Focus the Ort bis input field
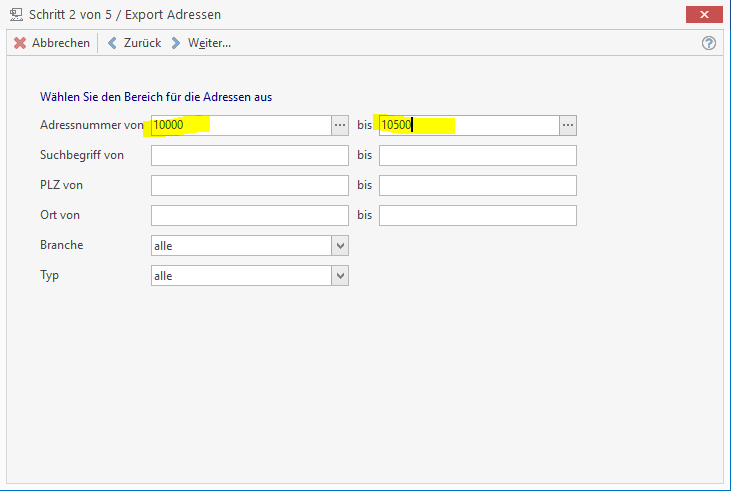 [478, 215]
